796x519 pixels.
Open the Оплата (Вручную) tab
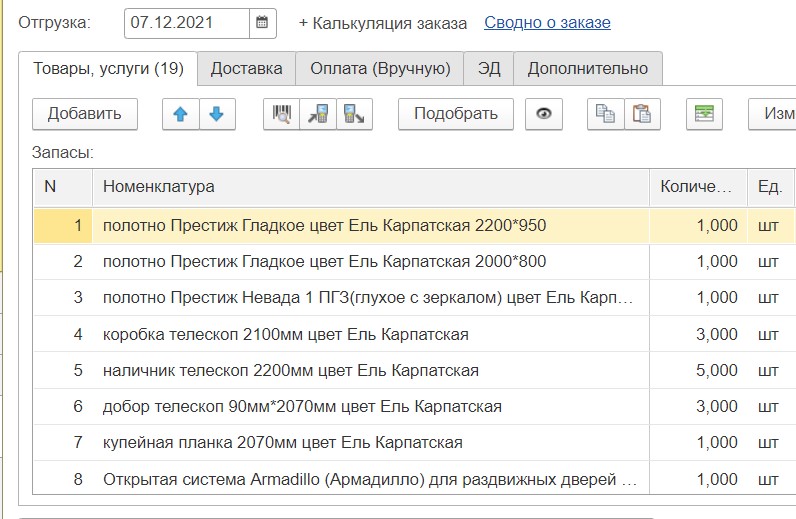point(380,69)
